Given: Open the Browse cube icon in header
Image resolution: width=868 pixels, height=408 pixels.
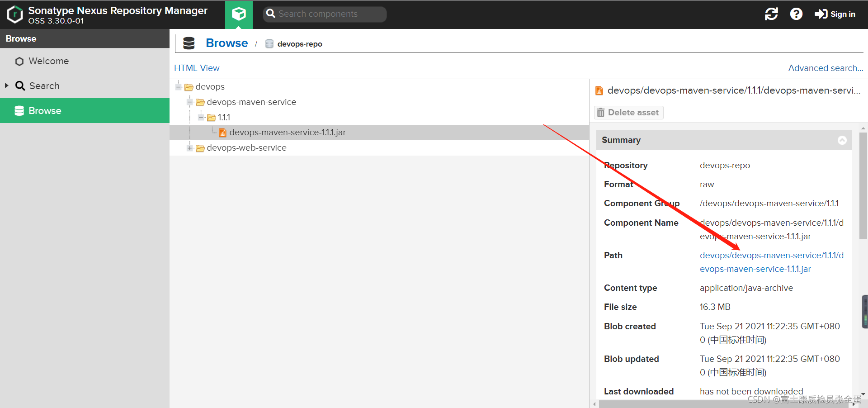Looking at the screenshot, I should [239, 14].
